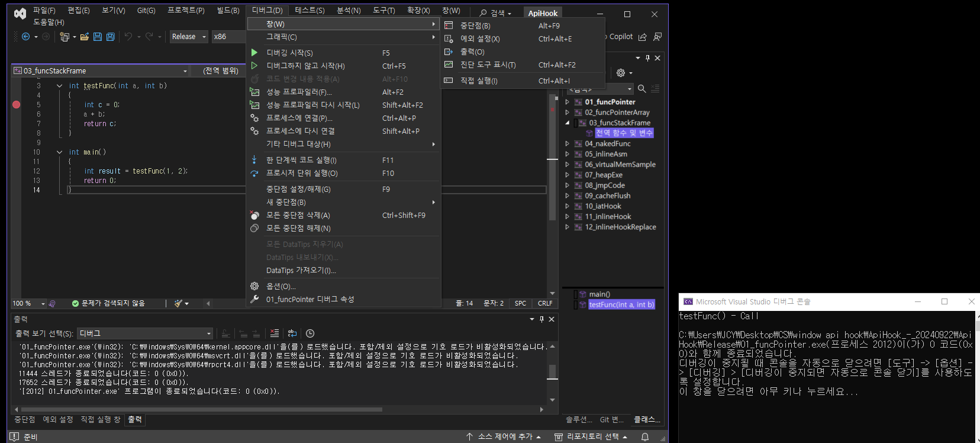Viewport: 980px width, 443px height.
Task: Open the File (파일) menu
Action: click(x=44, y=11)
